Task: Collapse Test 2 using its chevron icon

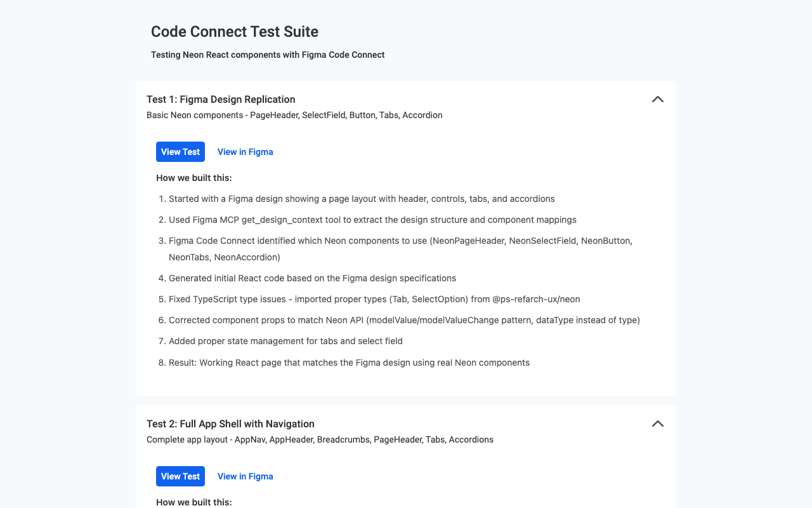Action: pyautogui.click(x=658, y=424)
